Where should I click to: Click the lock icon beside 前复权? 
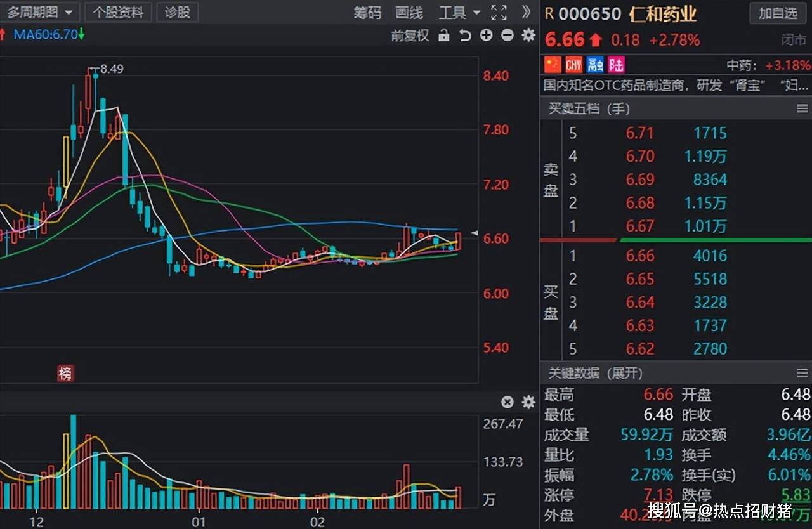tap(444, 36)
